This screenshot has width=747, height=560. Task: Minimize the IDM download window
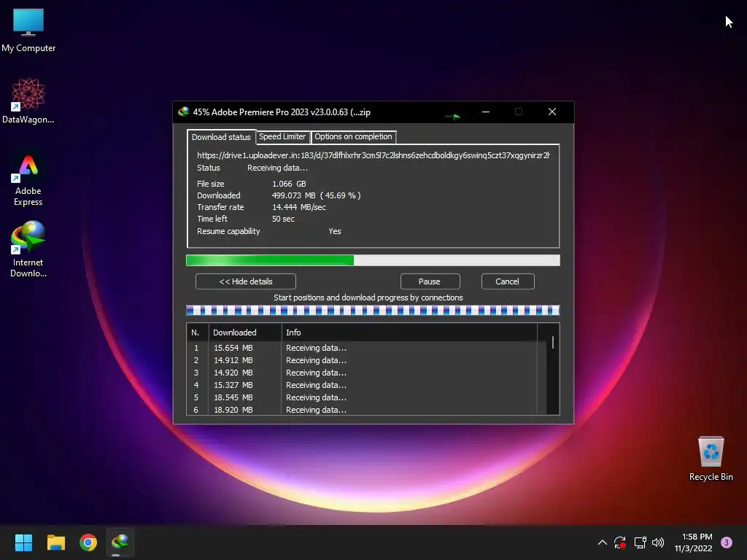click(486, 112)
